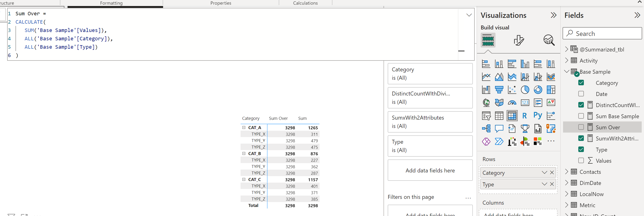Select the Map globe visual icon
644x216 pixels.
click(486, 103)
